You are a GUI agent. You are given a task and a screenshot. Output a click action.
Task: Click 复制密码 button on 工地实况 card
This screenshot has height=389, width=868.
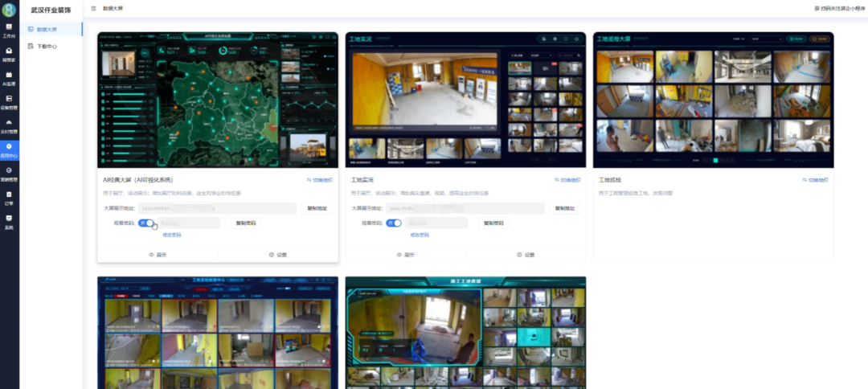pyautogui.click(x=493, y=223)
